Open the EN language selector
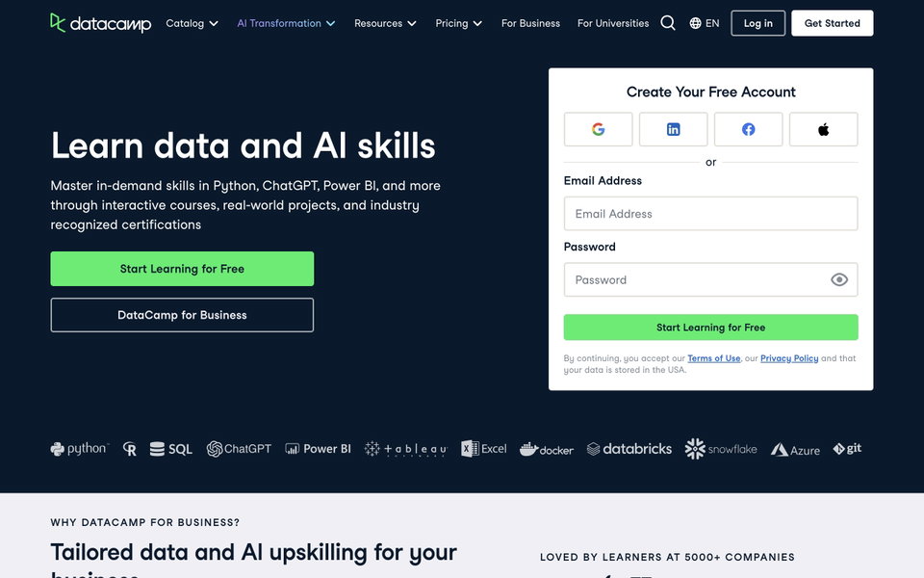This screenshot has height=578, width=924. coord(705,23)
